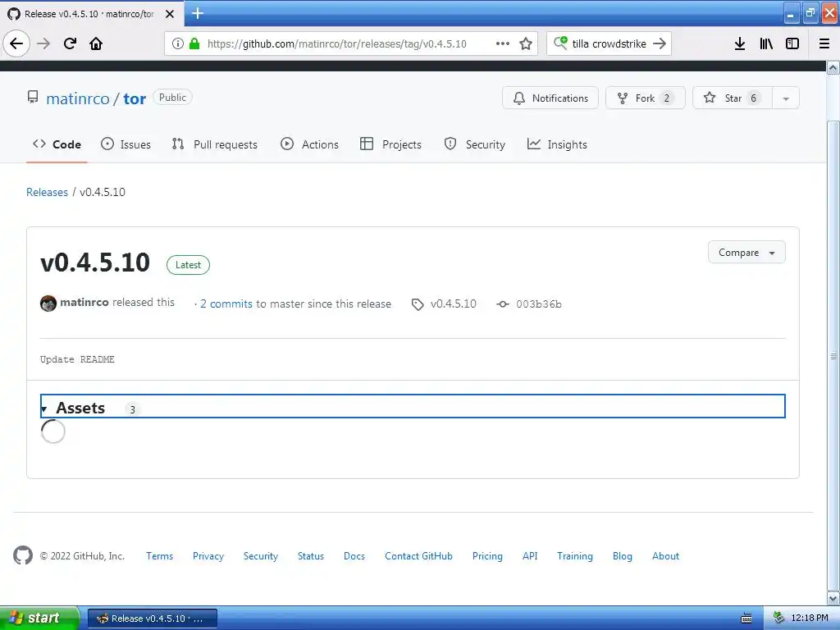The height and width of the screenshot is (630, 840).
Task: View the Insights tab
Action: click(557, 144)
